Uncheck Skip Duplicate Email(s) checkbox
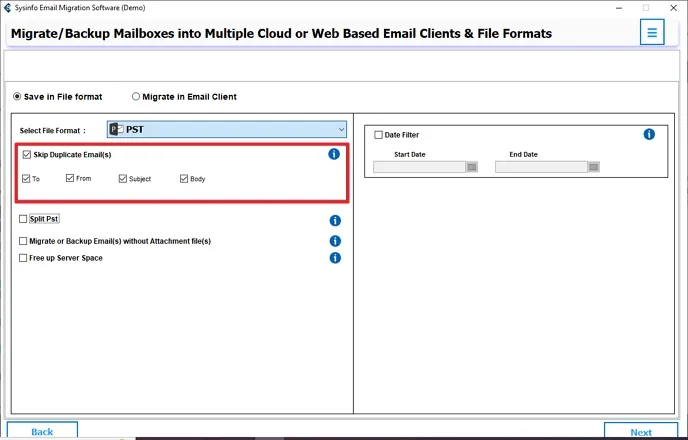The height and width of the screenshot is (440, 688). [27, 154]
